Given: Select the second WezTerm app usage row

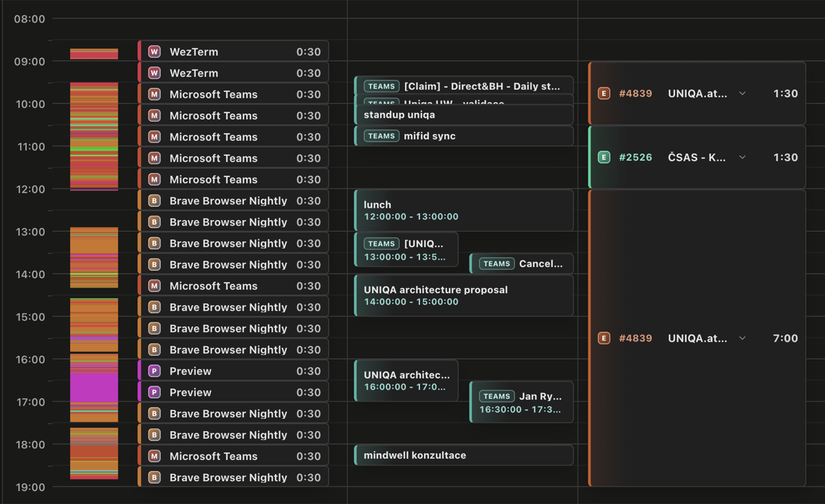Looking at the screenshot, I should pos(233,73).
